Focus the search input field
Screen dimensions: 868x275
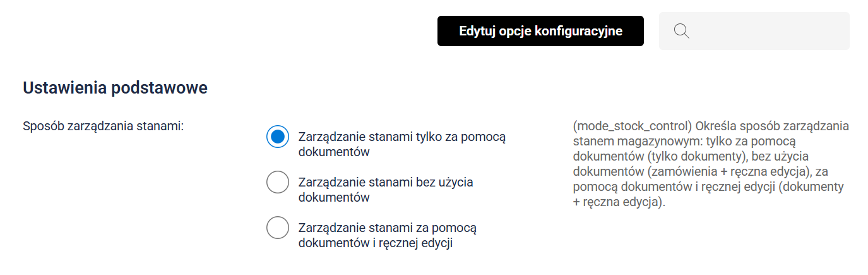click(x=764, y=31)
